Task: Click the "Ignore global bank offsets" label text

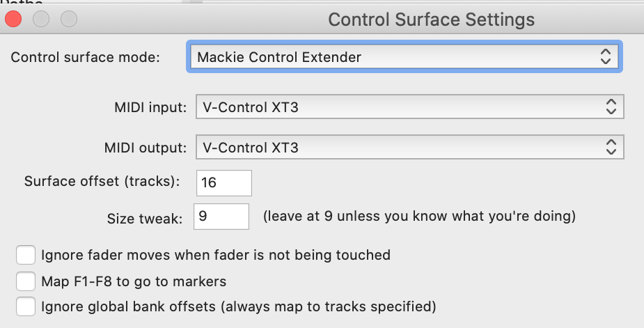Action: tap(238, 306)
